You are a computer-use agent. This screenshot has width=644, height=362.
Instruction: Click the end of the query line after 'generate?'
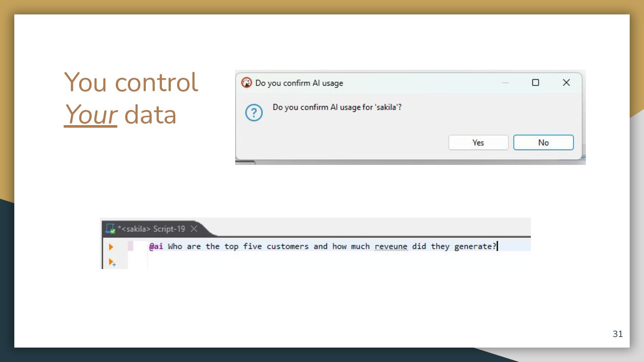497,247
